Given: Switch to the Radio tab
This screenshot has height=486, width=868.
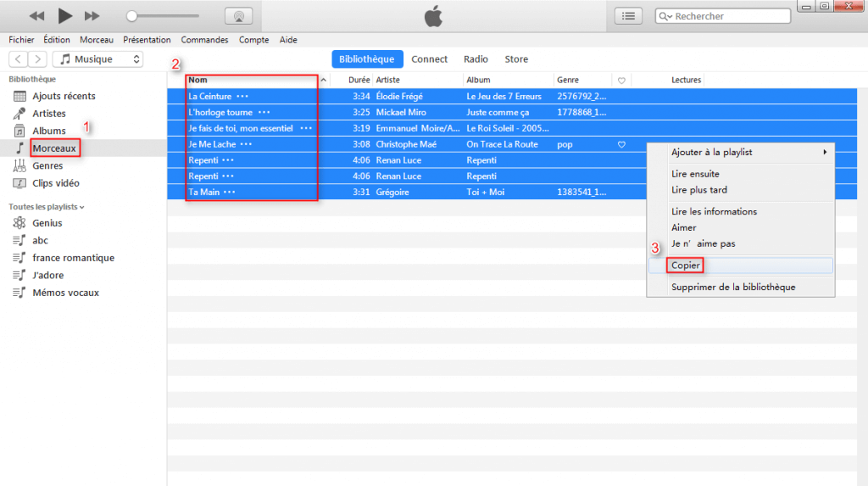Looking at the screenshot, I should 476,59.
